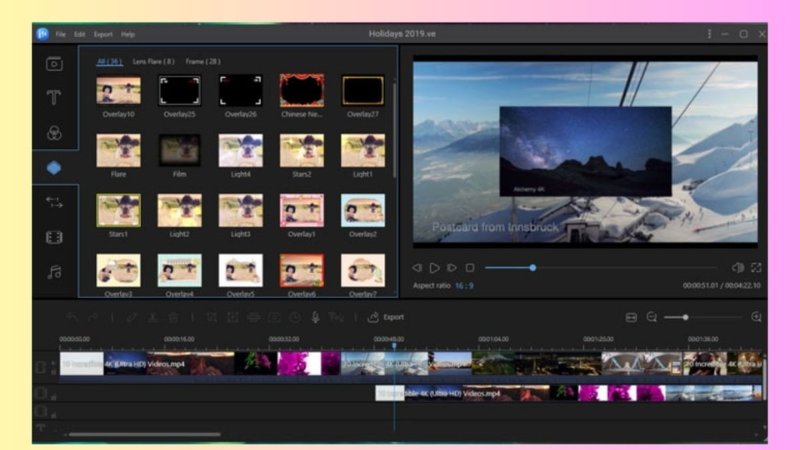Image resolution: width=800 pixels, height=450 pixels.
Task: Select the Overlay25 thumbnail
Action: 180,91
